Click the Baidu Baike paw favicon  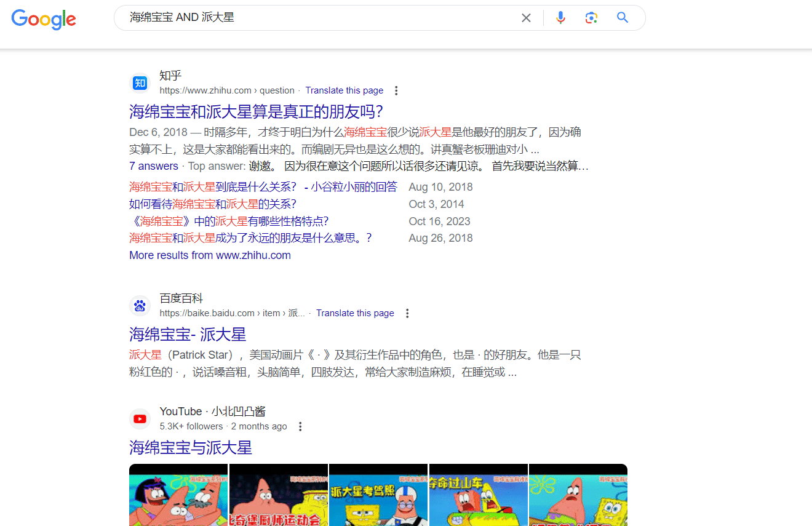(x=140, y=306)
